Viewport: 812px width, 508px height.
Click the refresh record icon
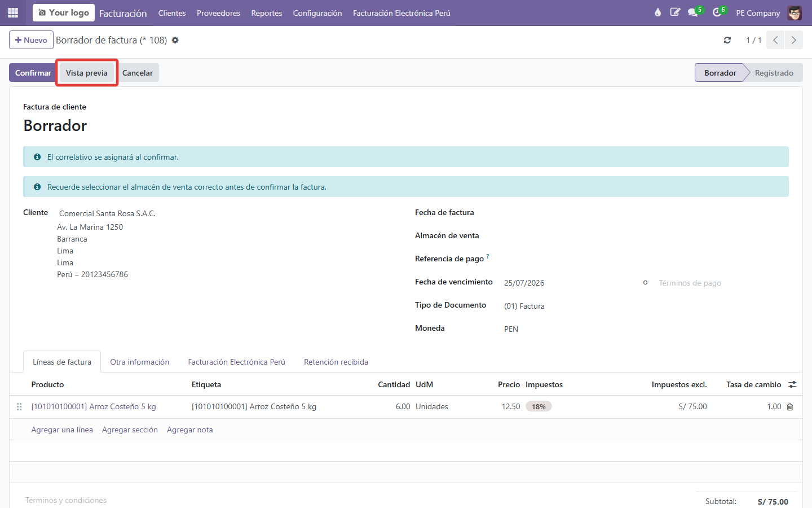click(x=727, y=40)
